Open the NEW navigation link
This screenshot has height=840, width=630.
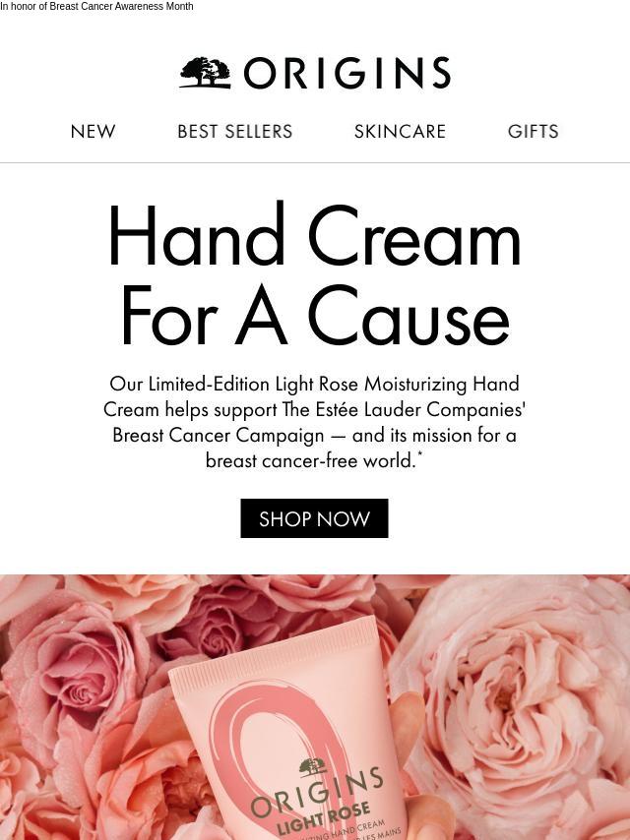(93, 131)
